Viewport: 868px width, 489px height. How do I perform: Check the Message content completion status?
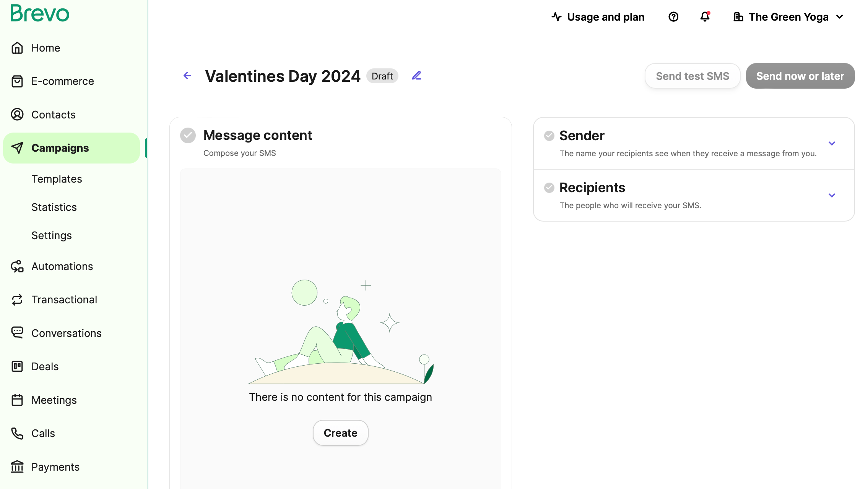[189, 135]
